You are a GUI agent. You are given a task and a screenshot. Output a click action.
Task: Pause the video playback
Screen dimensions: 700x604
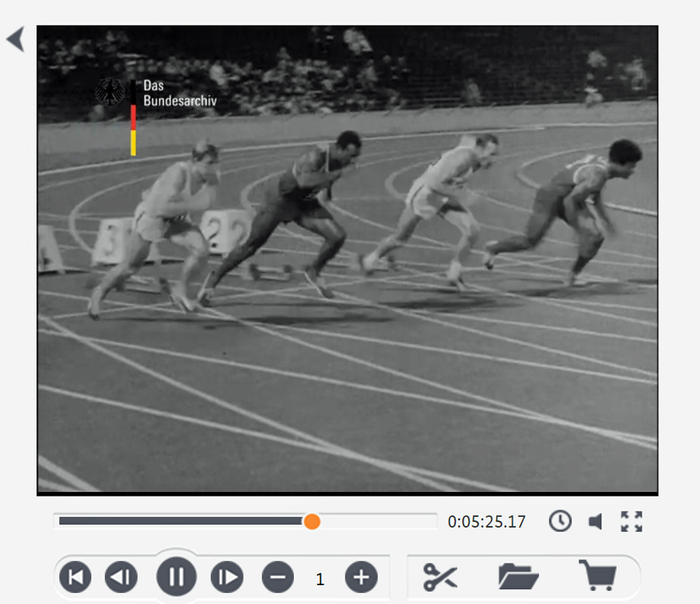tap(177, 578)
